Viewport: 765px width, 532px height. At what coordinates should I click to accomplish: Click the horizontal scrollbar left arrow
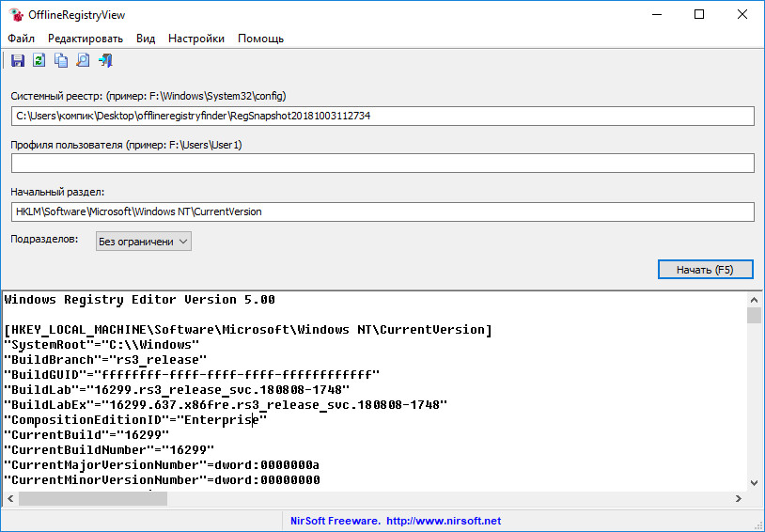10,498
